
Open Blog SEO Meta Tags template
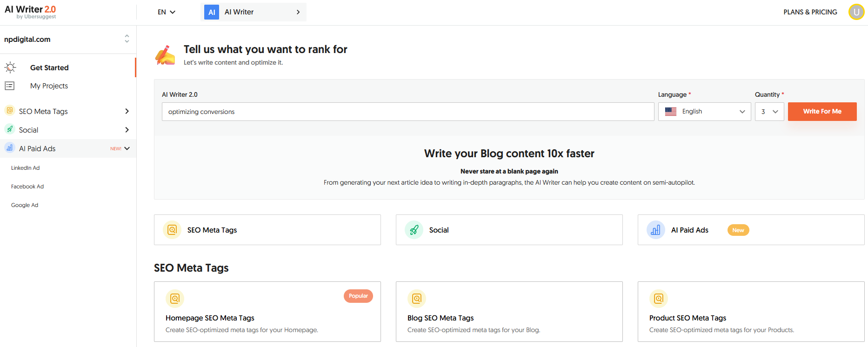(x=509, y=312)
